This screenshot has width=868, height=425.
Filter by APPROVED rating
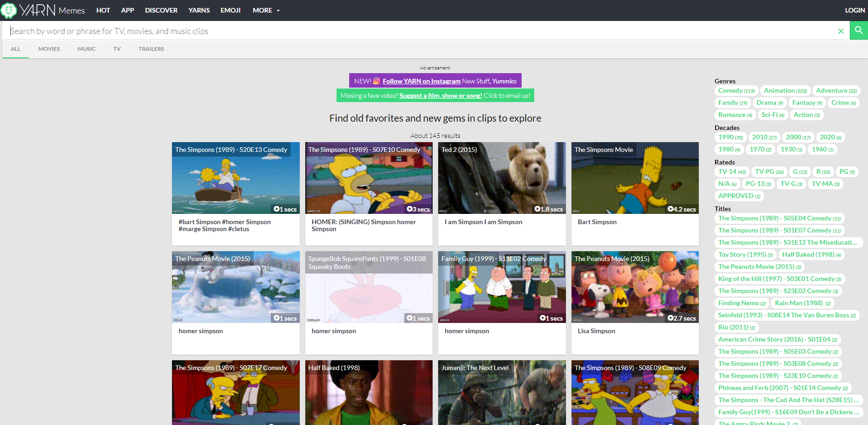pos(739,196)
